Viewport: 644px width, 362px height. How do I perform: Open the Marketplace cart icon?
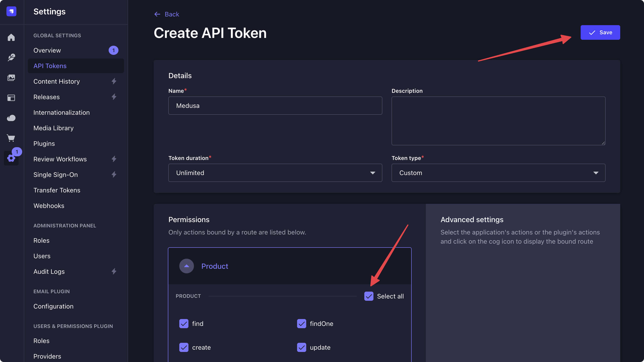click(11, 138)
